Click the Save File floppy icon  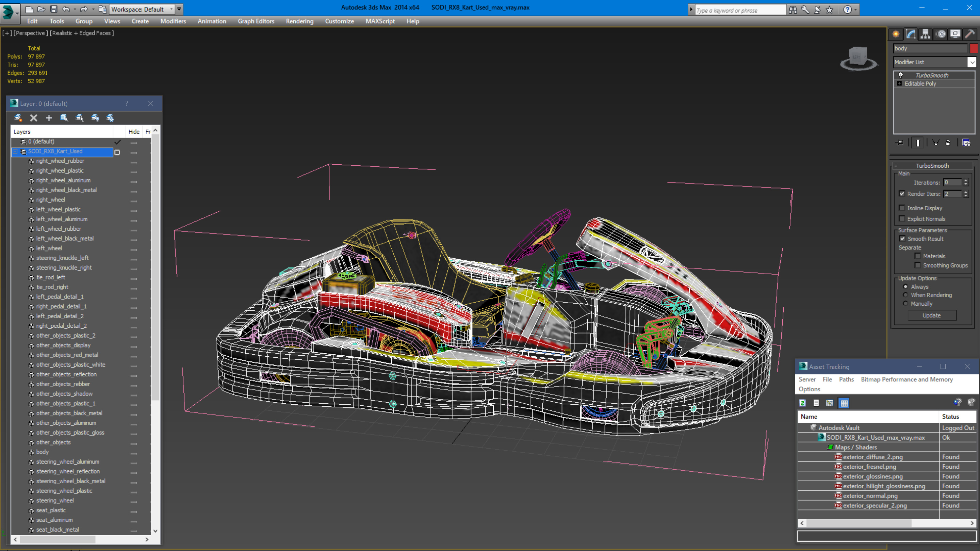(x=54, y=9)
